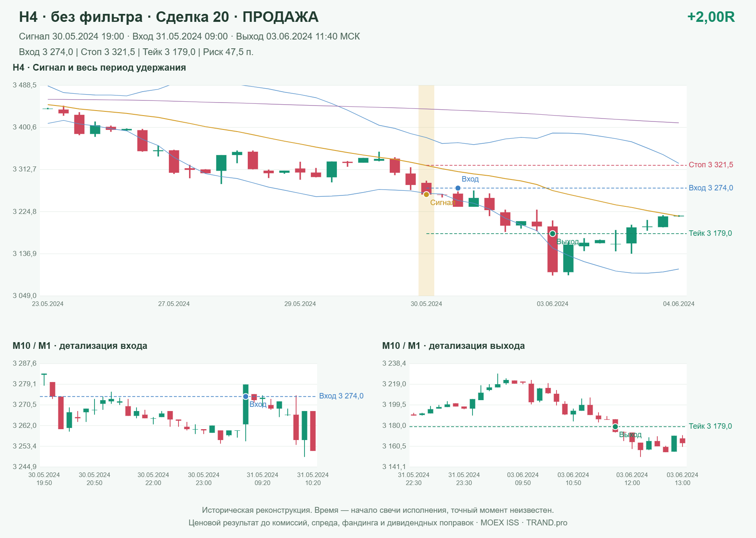Viewport: 756px width, 538px height.
Task: Click the blue entry dot in entry detail chart
Action: tap(246, 396)
